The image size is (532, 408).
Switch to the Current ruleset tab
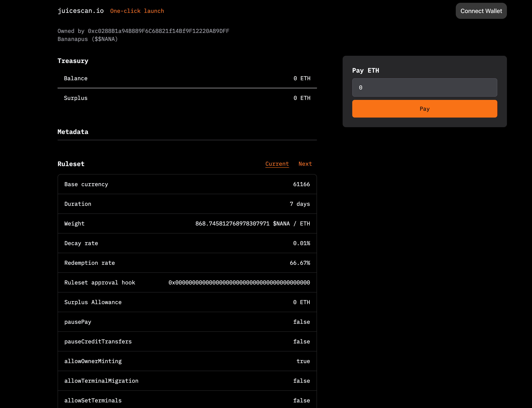click(277, 164)
